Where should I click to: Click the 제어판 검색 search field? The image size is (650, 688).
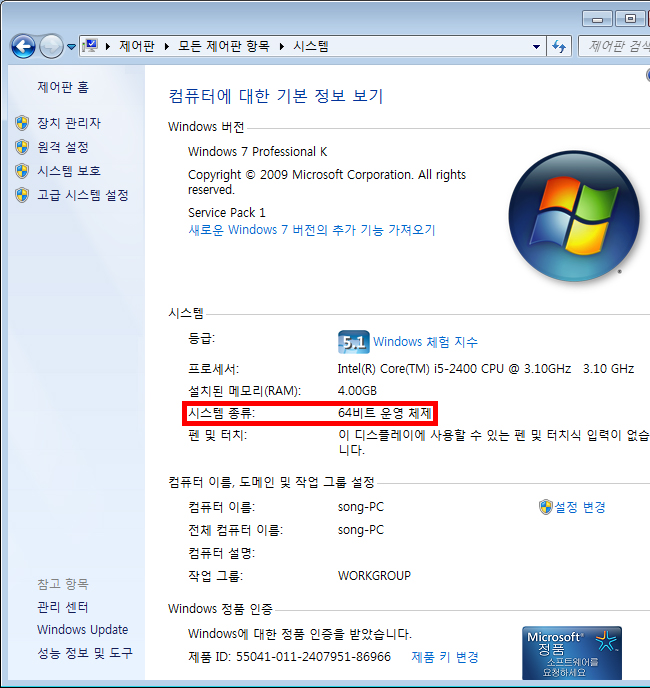point(614,46)
